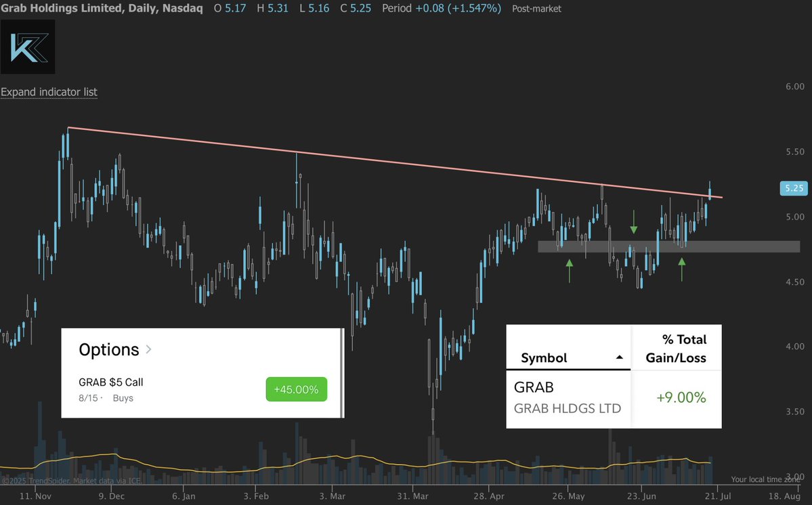Click the GRAB symbol cell in table
812x505 pixels.
(534, 387)
